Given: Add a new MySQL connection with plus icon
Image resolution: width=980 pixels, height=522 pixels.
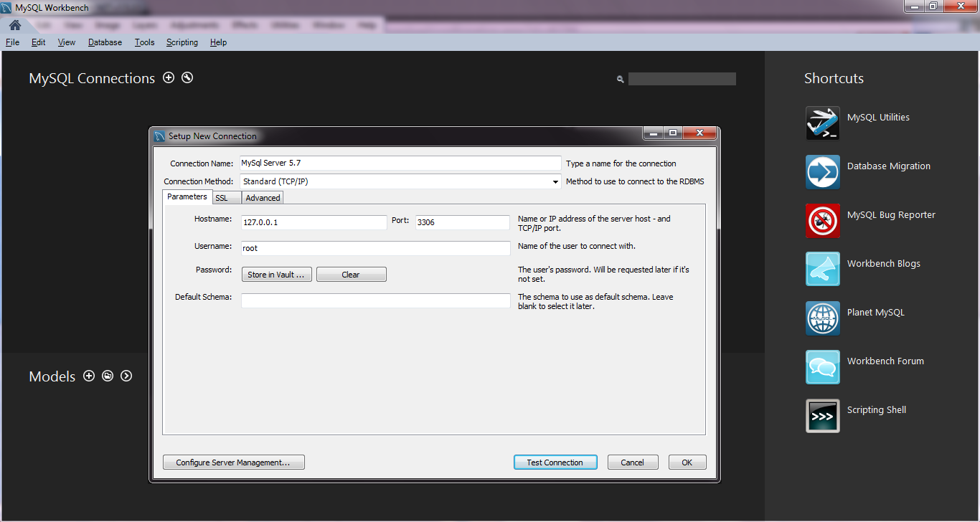Looking at the screenshot, I should tap(169, 77).
